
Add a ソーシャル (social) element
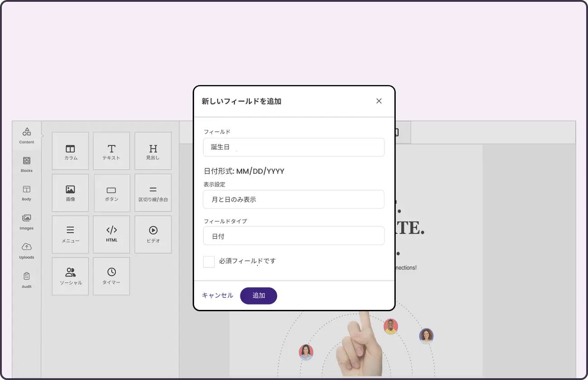click(70, 276)
